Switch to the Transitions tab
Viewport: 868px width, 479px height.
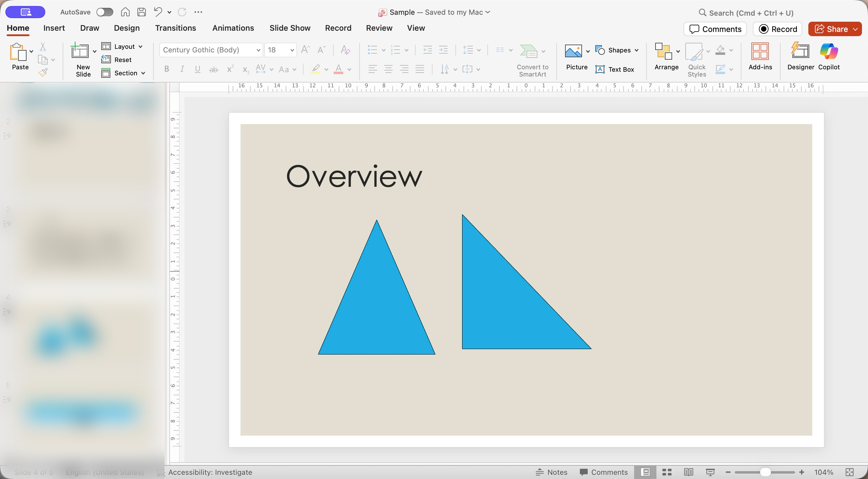pos(175,28)
